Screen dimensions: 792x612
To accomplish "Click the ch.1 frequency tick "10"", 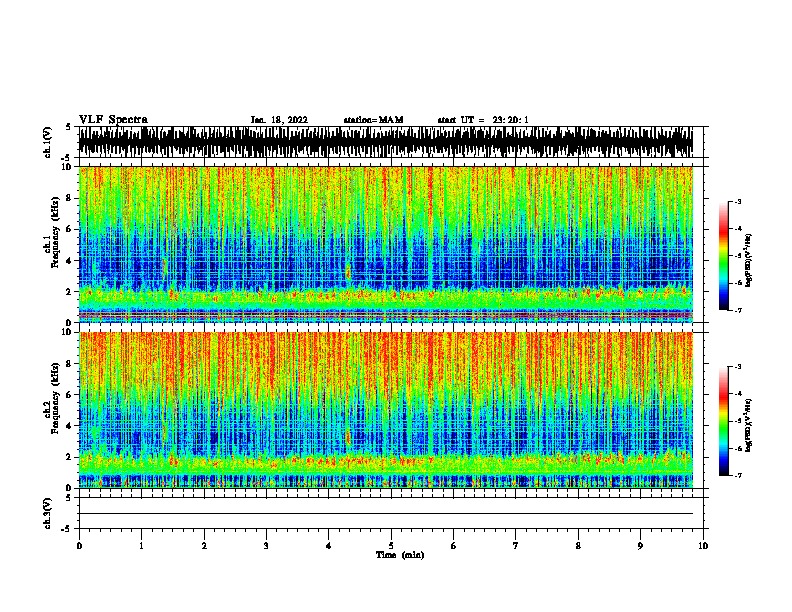I will tap(67, 167).
